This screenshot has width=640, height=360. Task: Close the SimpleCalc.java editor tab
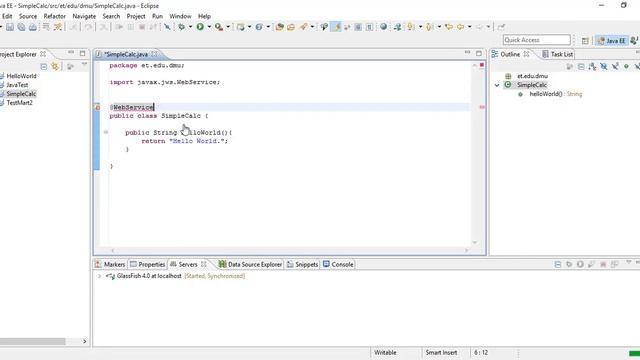click(154, 54)
